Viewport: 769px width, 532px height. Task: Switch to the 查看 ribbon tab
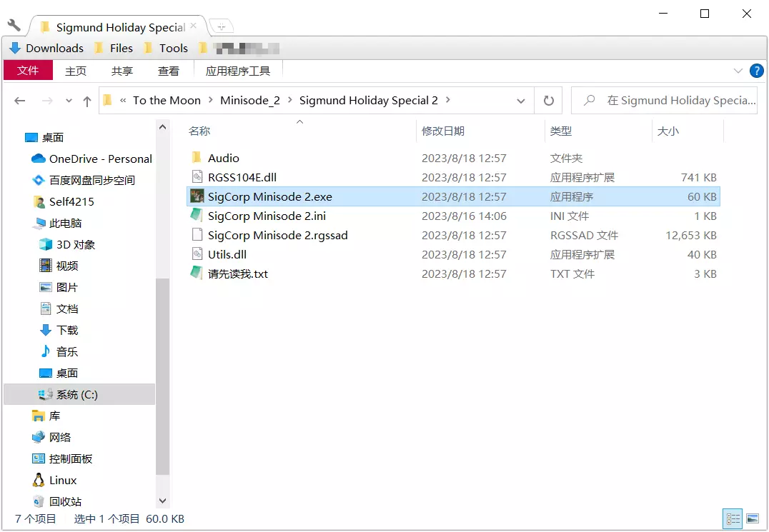coord(168,71)
